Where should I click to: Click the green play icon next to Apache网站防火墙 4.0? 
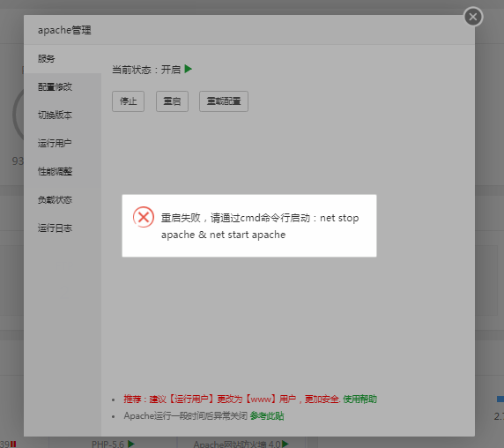point(285,444)
